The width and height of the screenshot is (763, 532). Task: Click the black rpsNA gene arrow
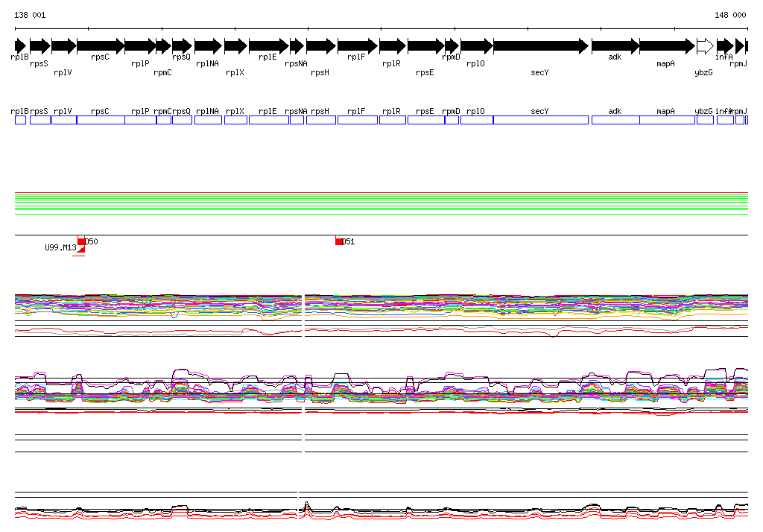297,46
